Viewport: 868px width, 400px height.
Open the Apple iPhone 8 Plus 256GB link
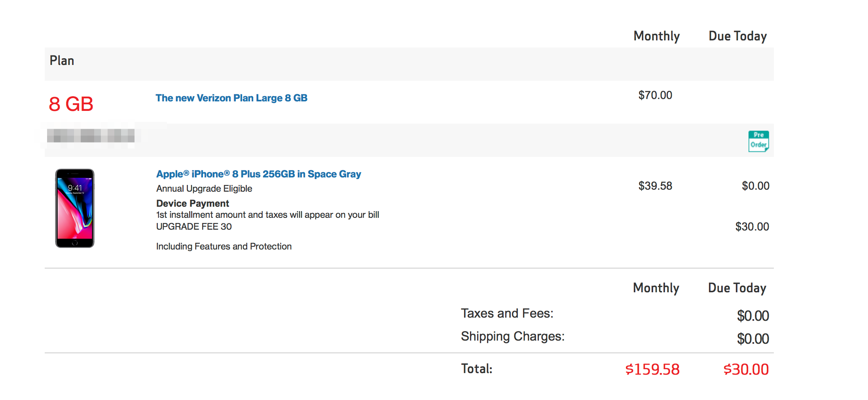[258, 174]
